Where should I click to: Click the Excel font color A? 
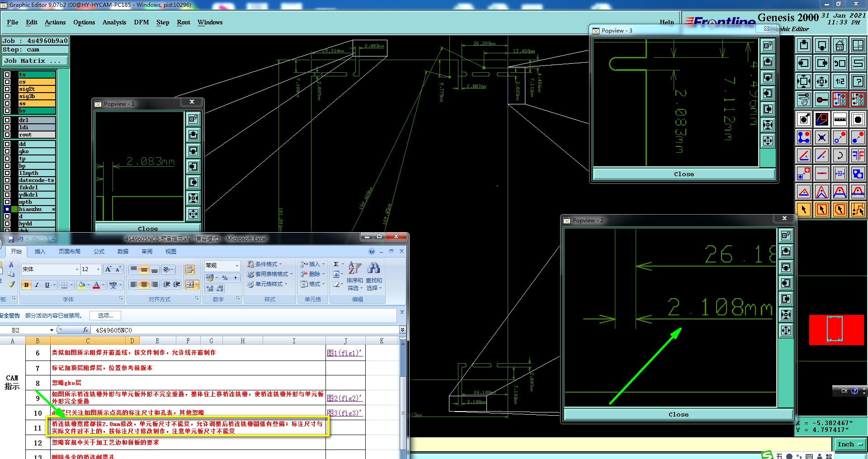[x=96, y=285]
